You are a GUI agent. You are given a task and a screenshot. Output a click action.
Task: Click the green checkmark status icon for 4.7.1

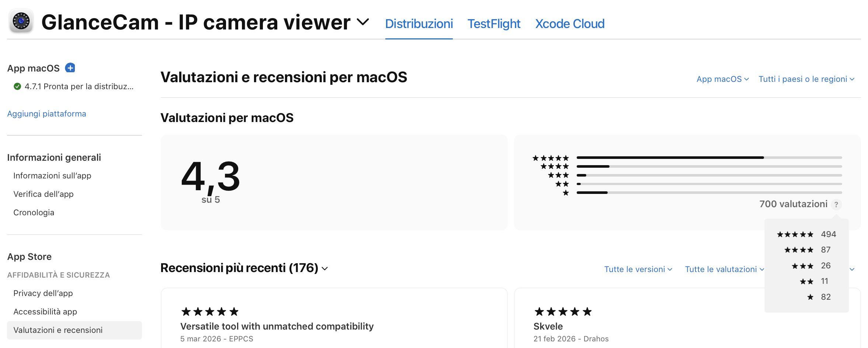pyautogui.click(x=17, y=86)
